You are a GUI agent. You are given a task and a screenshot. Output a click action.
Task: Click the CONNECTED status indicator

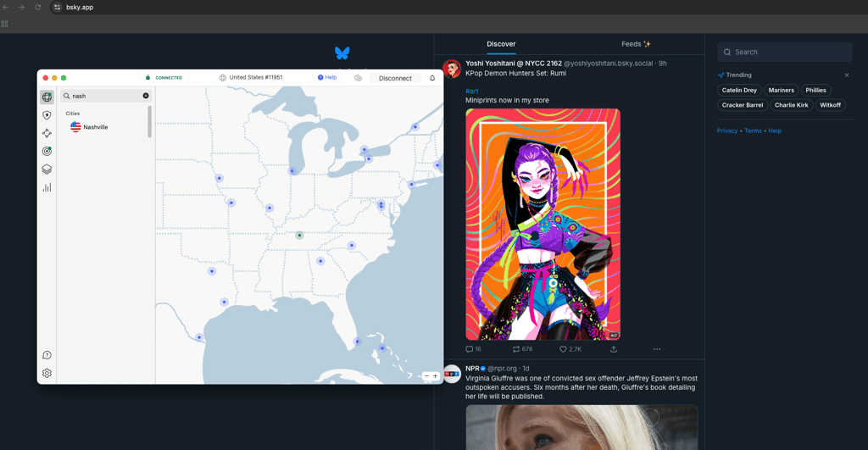(x=164, y=78)
